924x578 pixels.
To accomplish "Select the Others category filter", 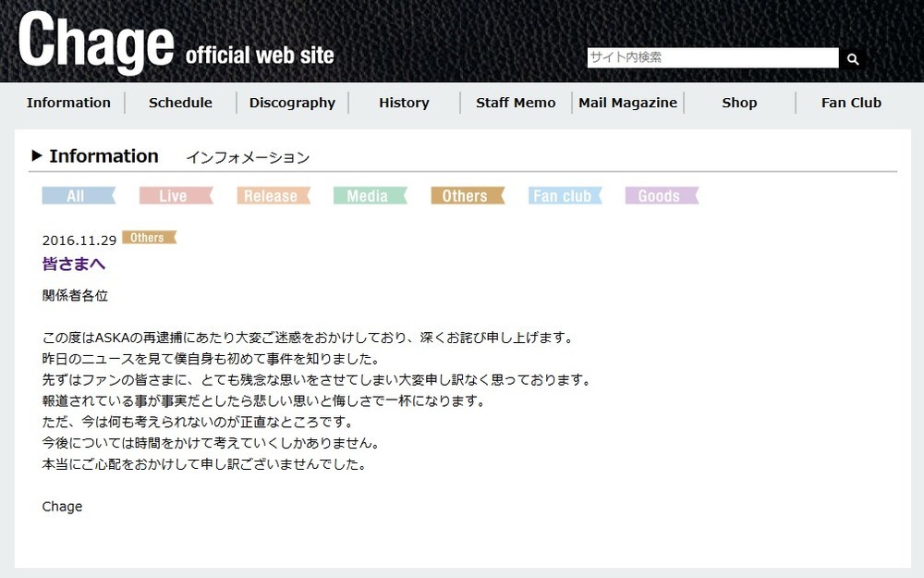I will 467,195.
